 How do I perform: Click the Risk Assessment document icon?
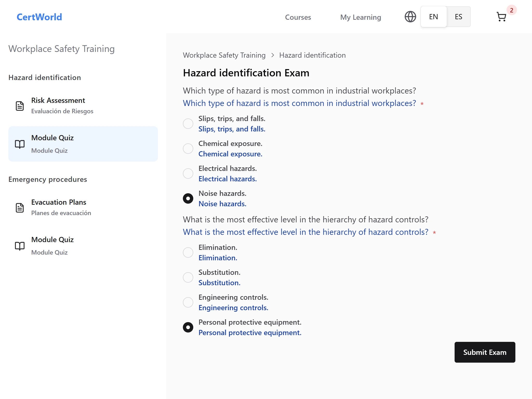[20, 106]
